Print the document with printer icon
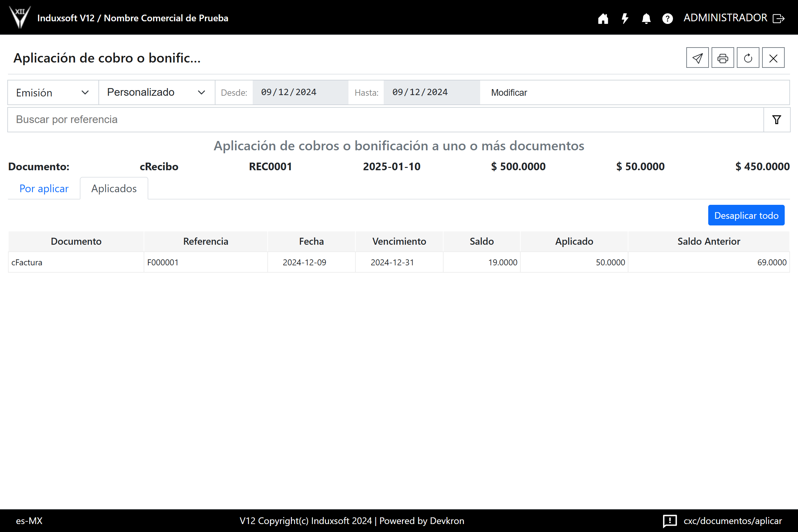798x532 pixels. 723,58
